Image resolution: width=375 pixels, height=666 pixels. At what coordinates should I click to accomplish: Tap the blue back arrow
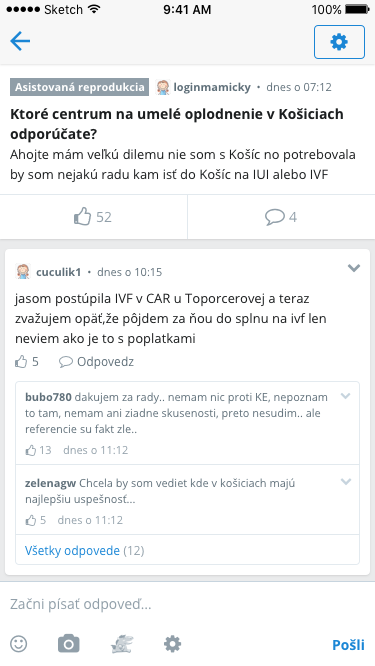20,42
